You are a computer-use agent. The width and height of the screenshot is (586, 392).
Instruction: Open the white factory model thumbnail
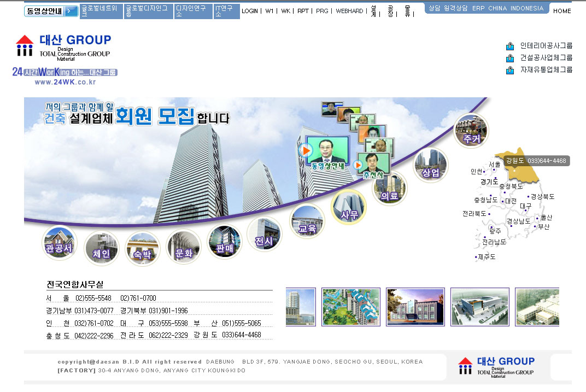[x=480, y=307]
